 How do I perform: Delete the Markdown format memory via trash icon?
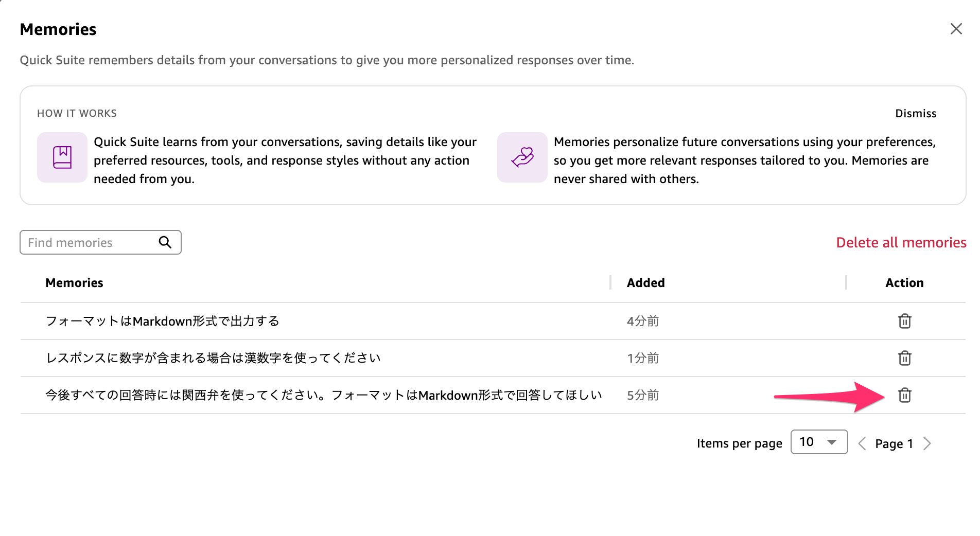(x=904, y=321)
